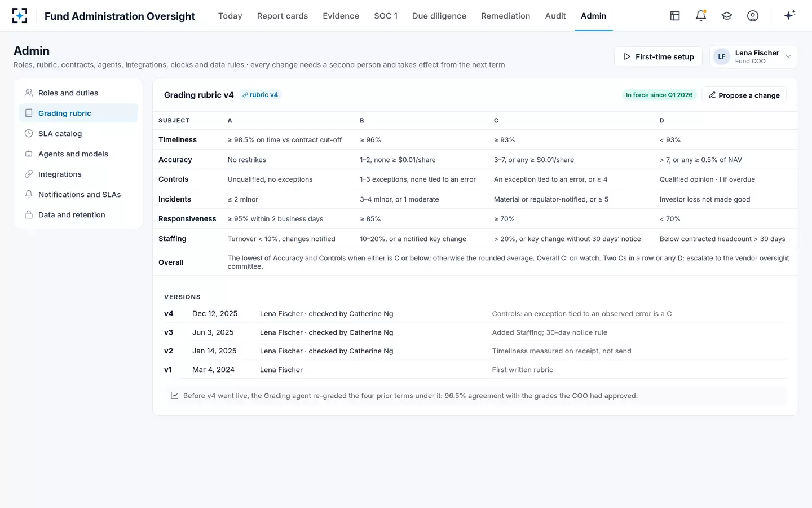This screenshot has height=508, width=812.
Task: Open Data and retention section
Action: tap(78, 214)
